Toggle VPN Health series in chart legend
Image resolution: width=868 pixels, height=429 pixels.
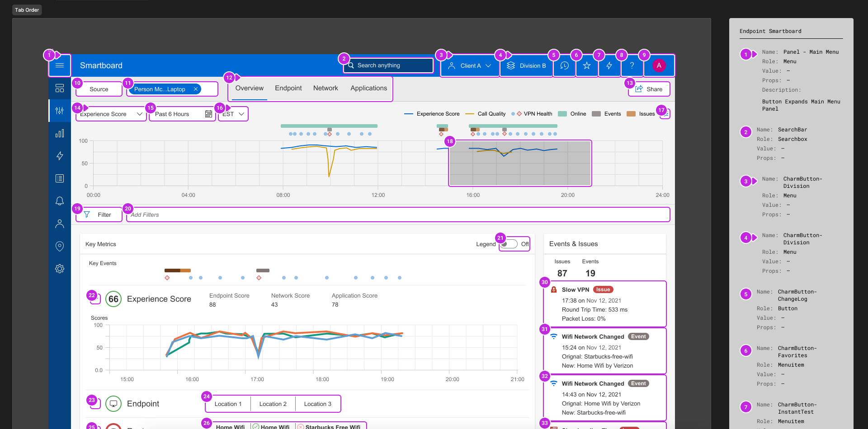(x=532, y=114)
